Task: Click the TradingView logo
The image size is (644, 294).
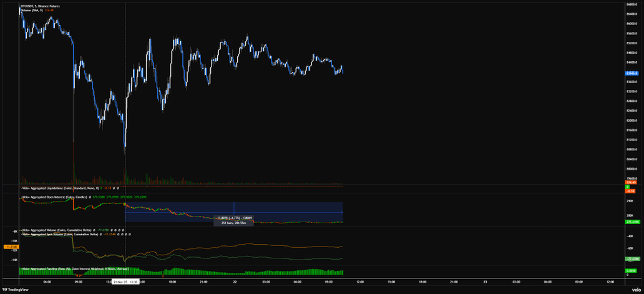Action: pos(15,290)
